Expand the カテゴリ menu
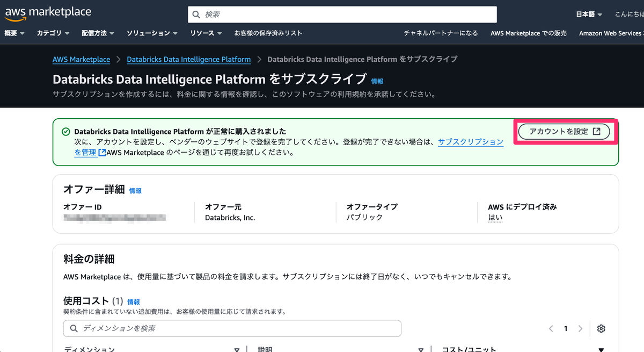The height and width of the screenshot is (352, 644). (53, 33)
